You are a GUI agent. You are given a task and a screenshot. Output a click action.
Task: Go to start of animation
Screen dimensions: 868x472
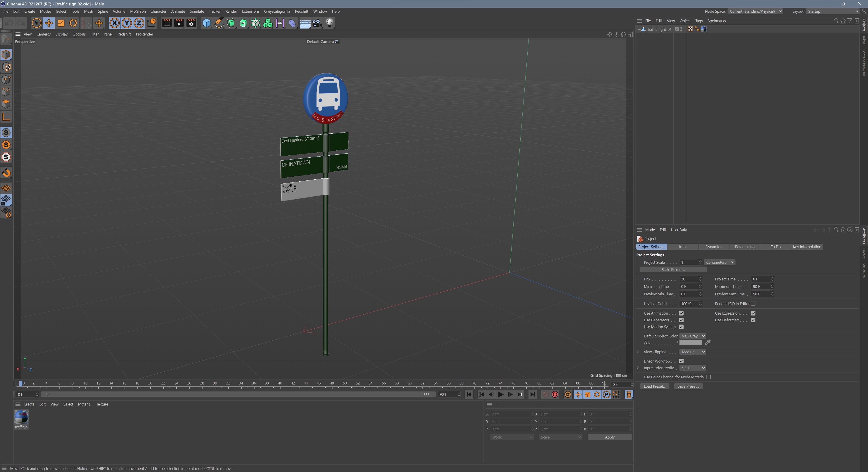(469, 394)
